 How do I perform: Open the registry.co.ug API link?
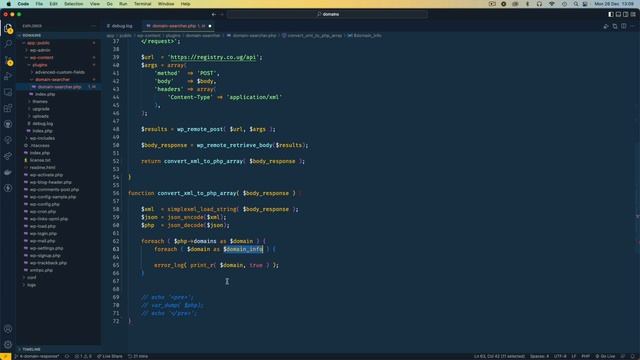[x=213, y=57]
